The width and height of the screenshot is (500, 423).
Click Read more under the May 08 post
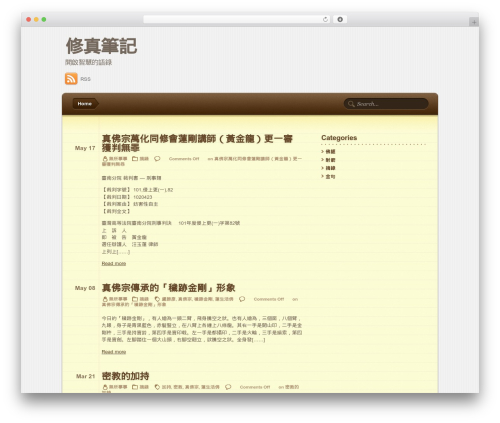click(x=114, y=352)
